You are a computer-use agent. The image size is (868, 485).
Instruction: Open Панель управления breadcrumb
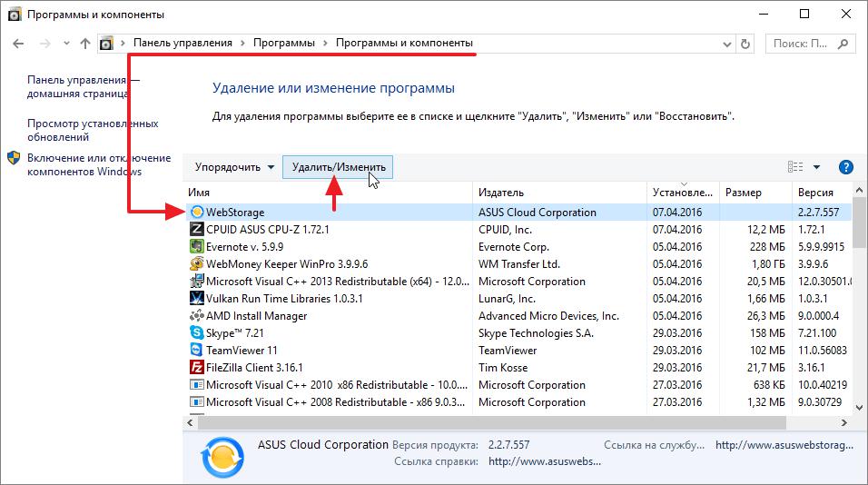pos(182,43)
